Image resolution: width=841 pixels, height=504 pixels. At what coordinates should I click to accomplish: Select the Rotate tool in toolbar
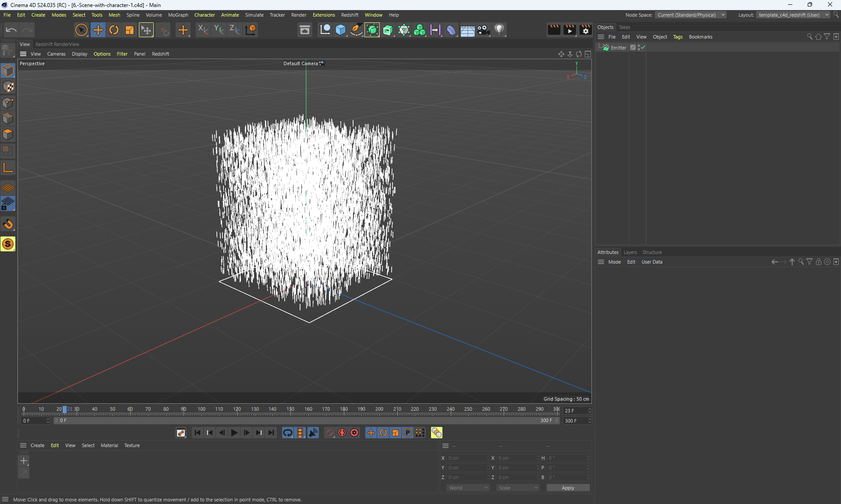pos(114,30)
